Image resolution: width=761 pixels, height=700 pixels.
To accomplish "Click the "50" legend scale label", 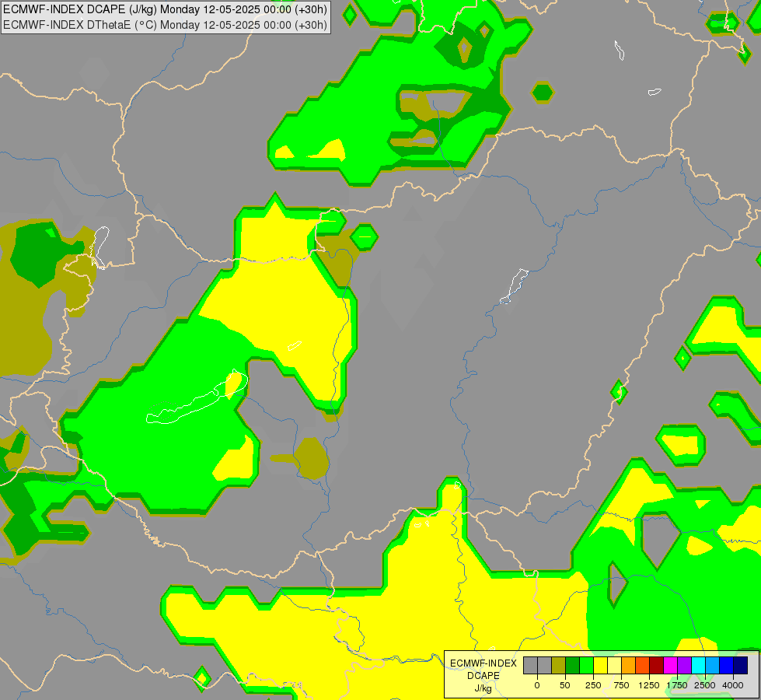I will click(565, 685).
